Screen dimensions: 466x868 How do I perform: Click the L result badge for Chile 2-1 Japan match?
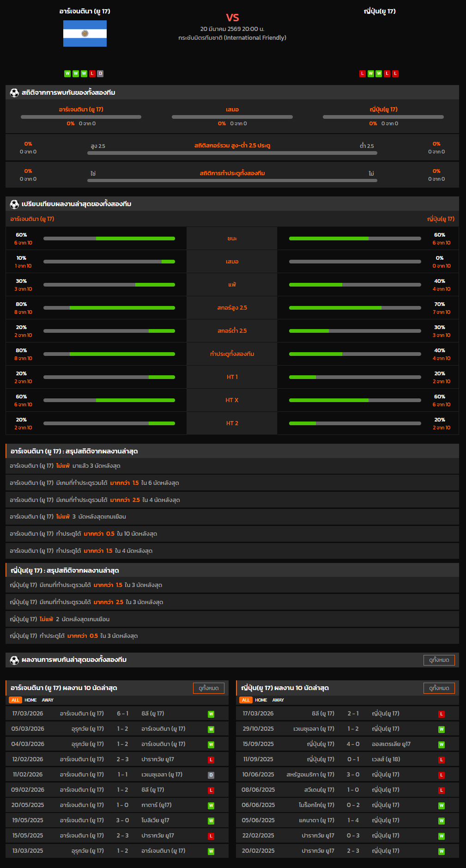(442, 714)
